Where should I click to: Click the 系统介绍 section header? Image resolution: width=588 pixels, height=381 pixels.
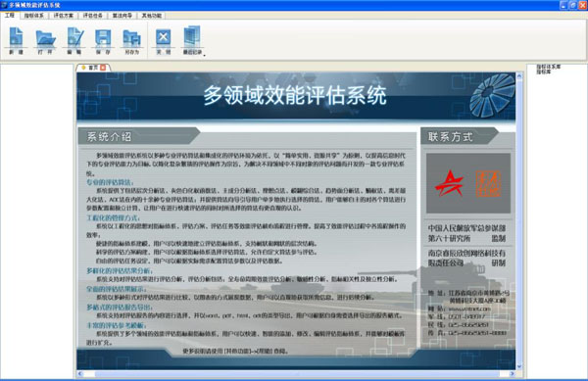tap(109, 137)
